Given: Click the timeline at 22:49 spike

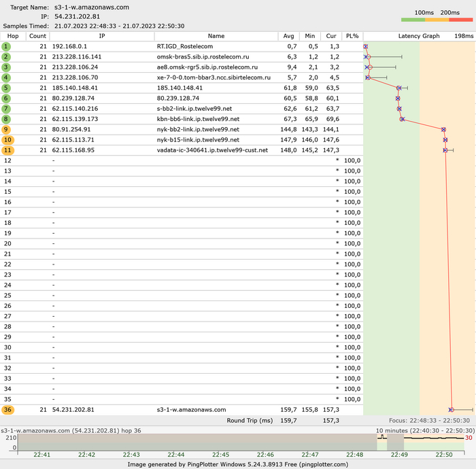Looking at the screenshot, I should pyautogui.click(x=381, y=437).
